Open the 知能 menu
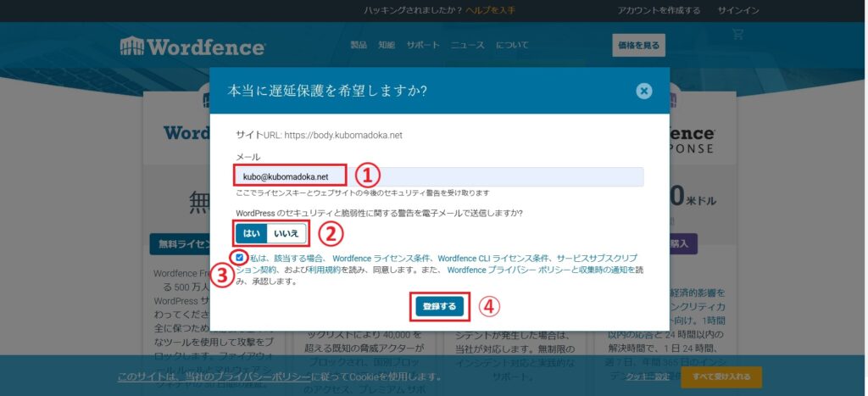 387,46
